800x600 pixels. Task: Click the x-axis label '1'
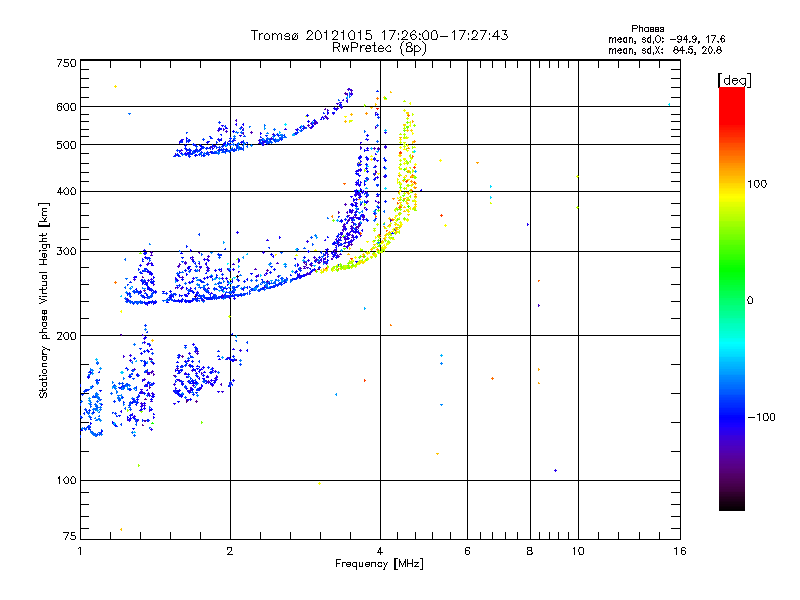coord(80,551)
